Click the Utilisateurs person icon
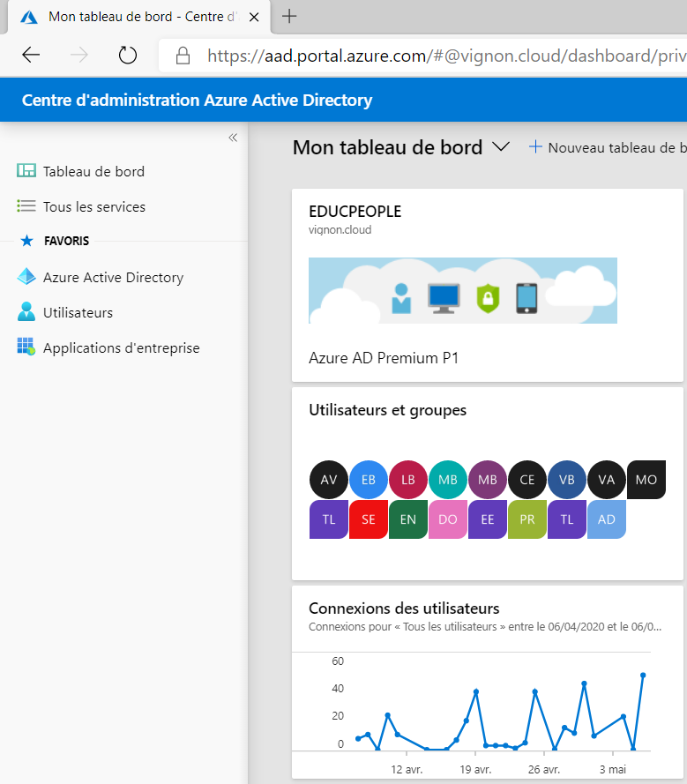 (x=26, y=311)
